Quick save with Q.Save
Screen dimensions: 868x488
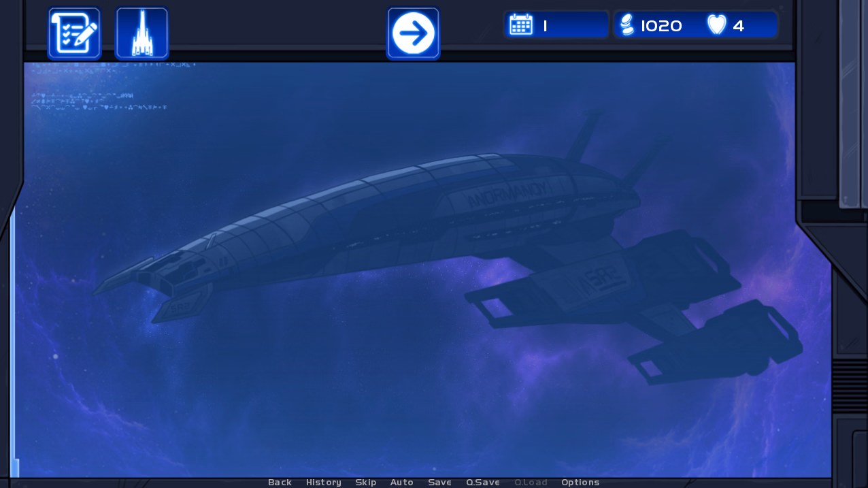coord(483,482)
